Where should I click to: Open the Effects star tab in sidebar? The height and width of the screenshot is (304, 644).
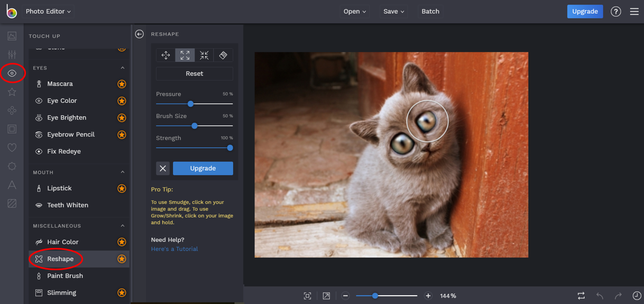(12, 92)
